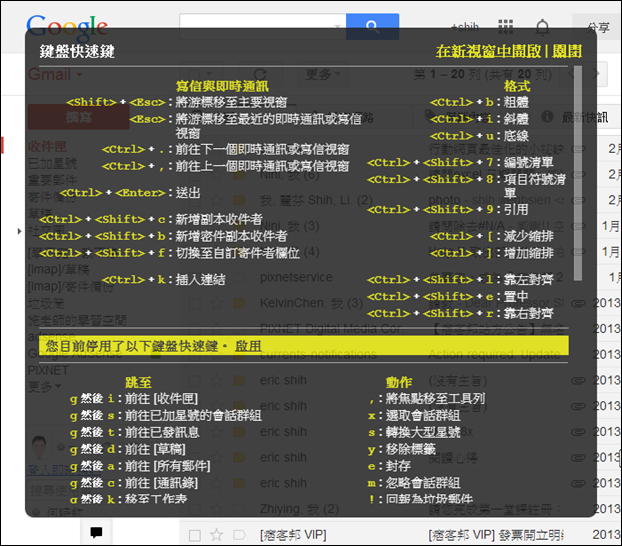Click the user profile photo in chat panel
Screen dimensions: 622x546
coord(39,447)
